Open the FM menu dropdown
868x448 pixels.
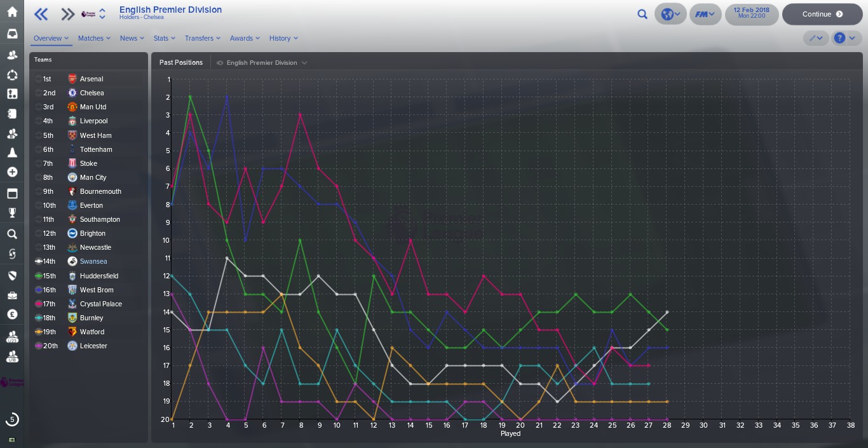point(705,14)
